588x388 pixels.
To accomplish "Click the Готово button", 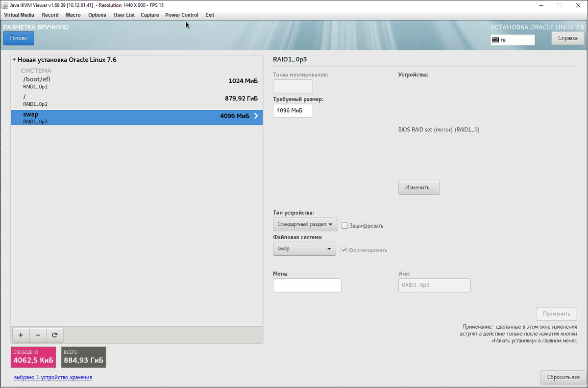I will click(19, 38).
